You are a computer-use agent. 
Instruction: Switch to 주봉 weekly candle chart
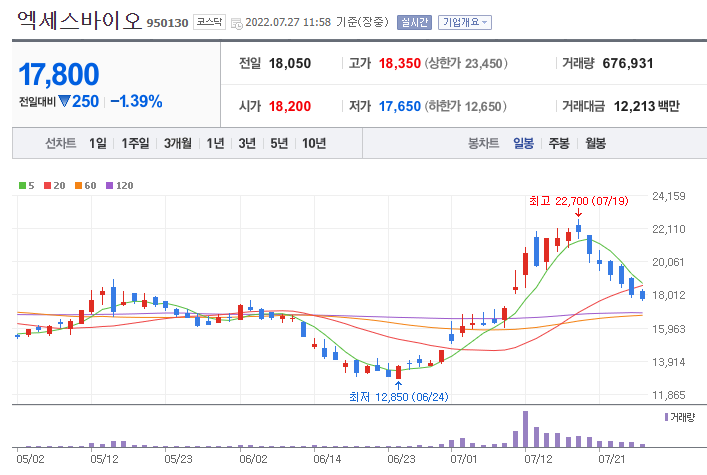(x=559, y=143)
